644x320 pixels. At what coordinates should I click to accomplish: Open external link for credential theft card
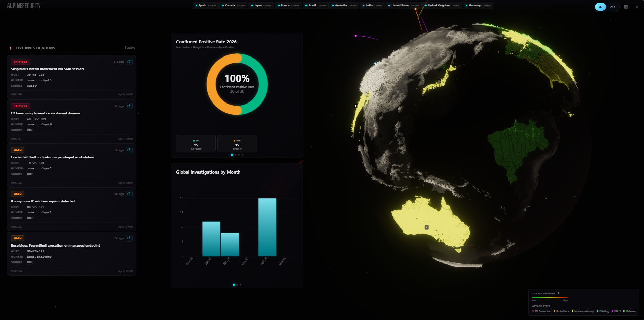pyautogui.click(x=129, y=150)
